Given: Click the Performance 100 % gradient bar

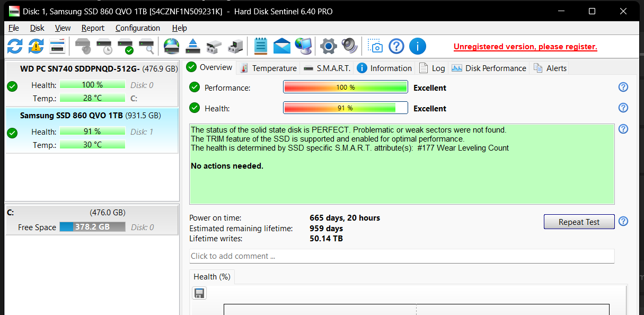Looking at the screenshot, I should tap(346, 87).
